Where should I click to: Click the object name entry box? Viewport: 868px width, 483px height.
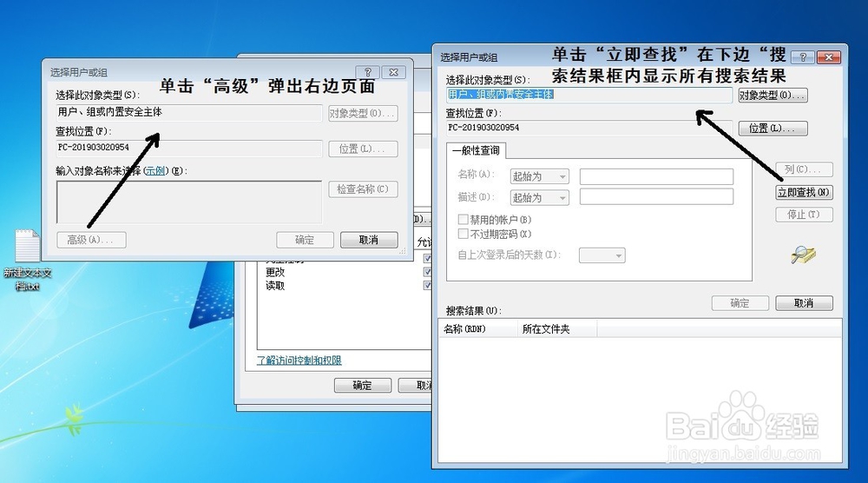[188, 202]
